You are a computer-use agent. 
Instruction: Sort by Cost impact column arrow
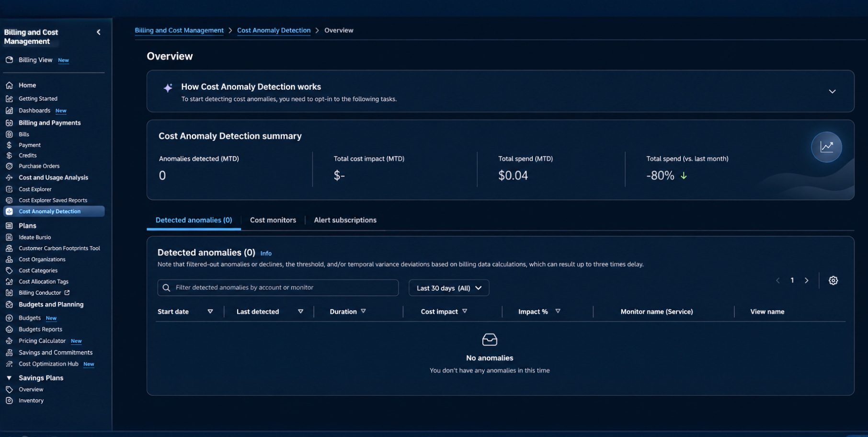(x=465, y=311)
